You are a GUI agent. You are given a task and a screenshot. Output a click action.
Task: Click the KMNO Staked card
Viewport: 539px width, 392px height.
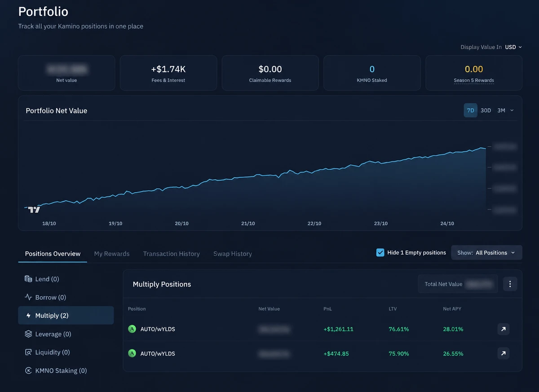click(x=372, y=73)
